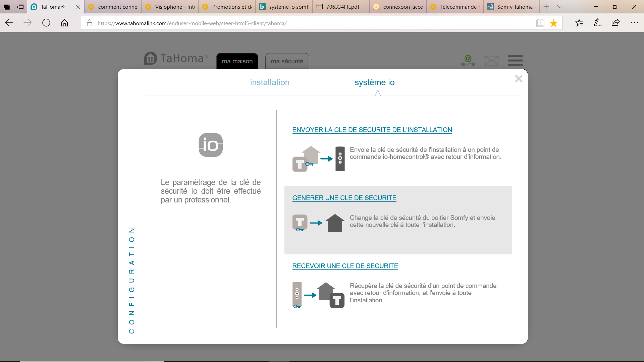Screen dimensions: 644x362
Task: Click the Envoie la clé de sécurité description
Action: click(x=425, y=153)
